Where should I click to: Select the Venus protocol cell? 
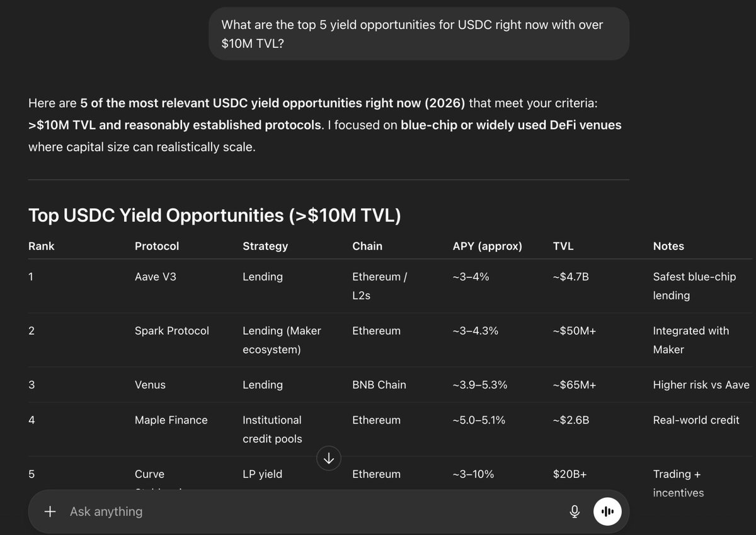coord(150,385)
